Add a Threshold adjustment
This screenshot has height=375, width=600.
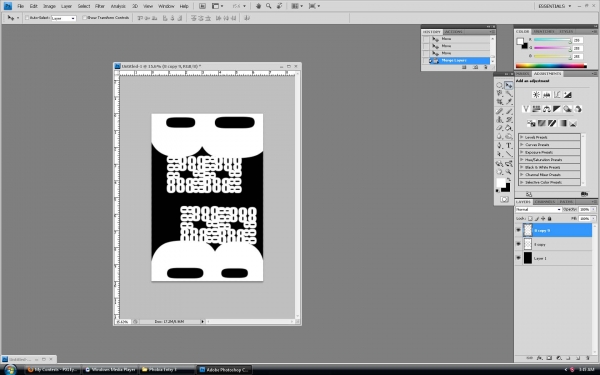[552, 123]
